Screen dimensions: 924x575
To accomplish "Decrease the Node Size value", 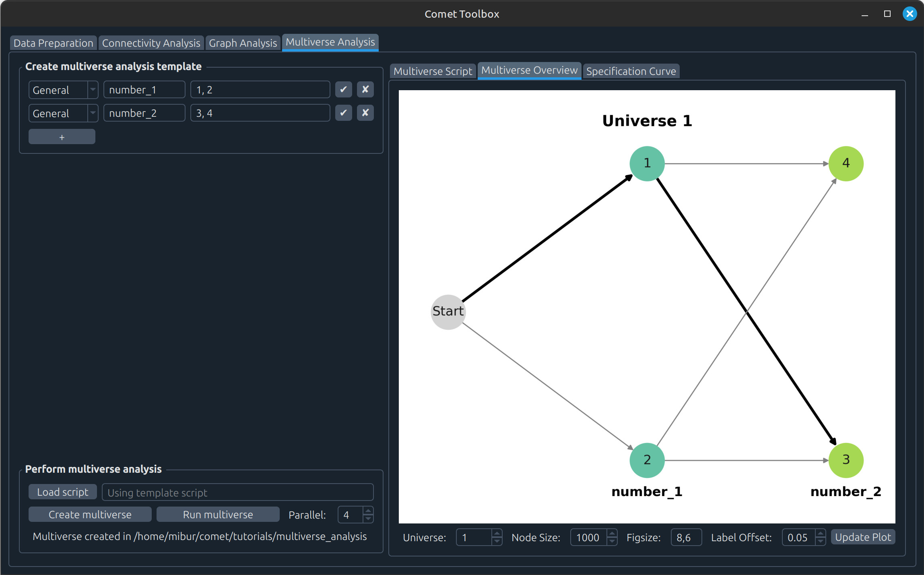I will pos(612,542).
